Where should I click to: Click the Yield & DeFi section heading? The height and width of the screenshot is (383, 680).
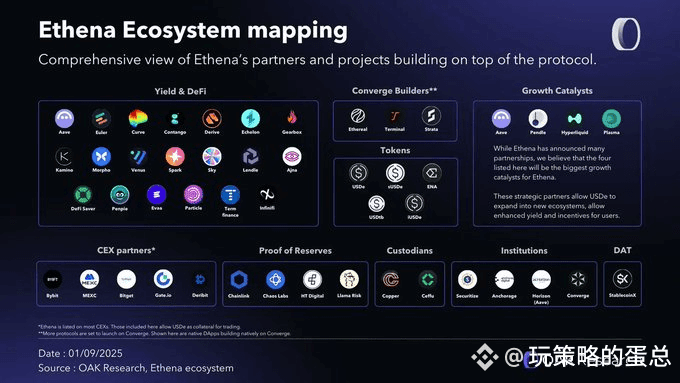[180, 92]
